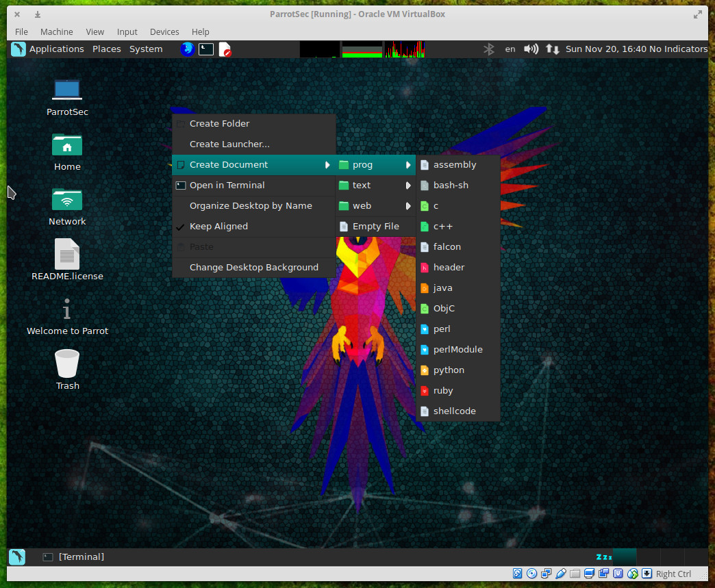Open the Parrot main menu icon in the top panel
The image size is (715, 588).
click(18, 49)
